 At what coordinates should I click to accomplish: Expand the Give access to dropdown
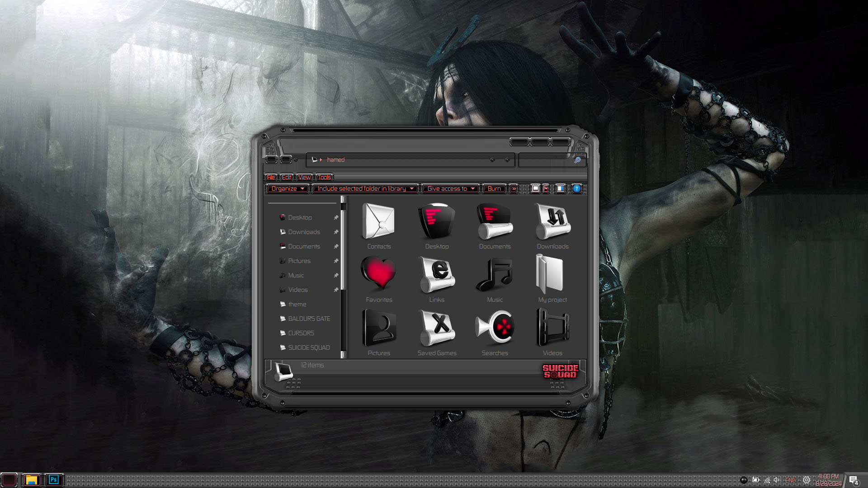[450, 188]
